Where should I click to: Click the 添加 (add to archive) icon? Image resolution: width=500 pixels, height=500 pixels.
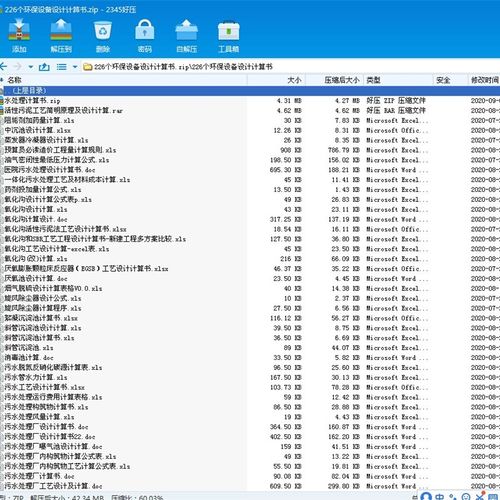pyautogui.click(x=19, y=30)
